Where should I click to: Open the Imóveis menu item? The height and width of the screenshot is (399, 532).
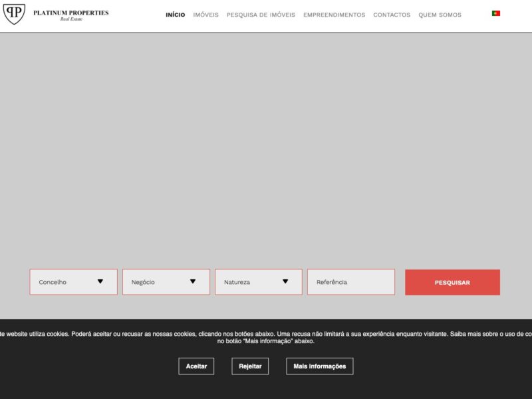pos(206,15)
